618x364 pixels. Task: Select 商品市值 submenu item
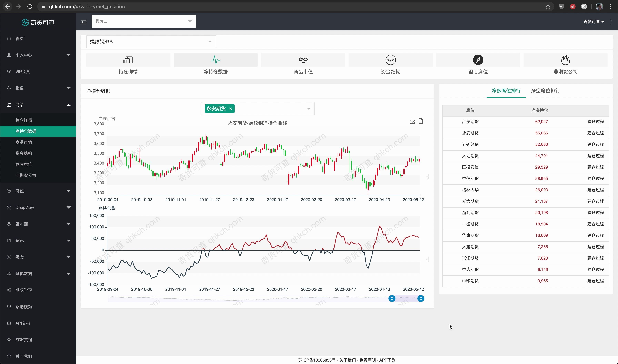coord(38,142)
